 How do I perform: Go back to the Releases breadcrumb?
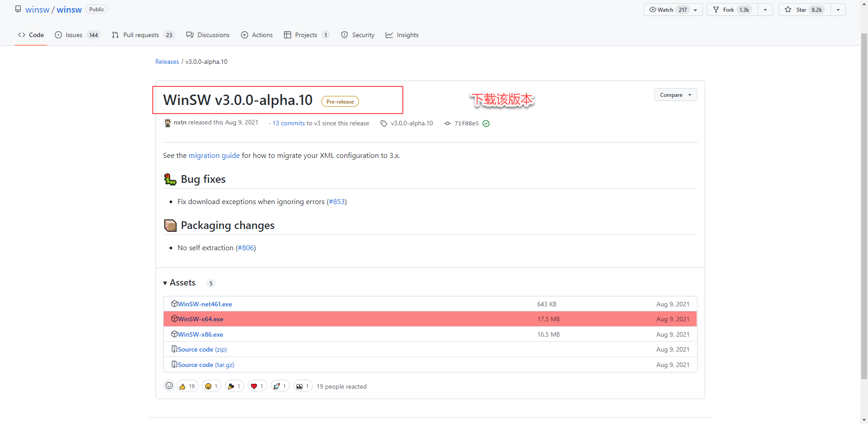coord(167,62)
